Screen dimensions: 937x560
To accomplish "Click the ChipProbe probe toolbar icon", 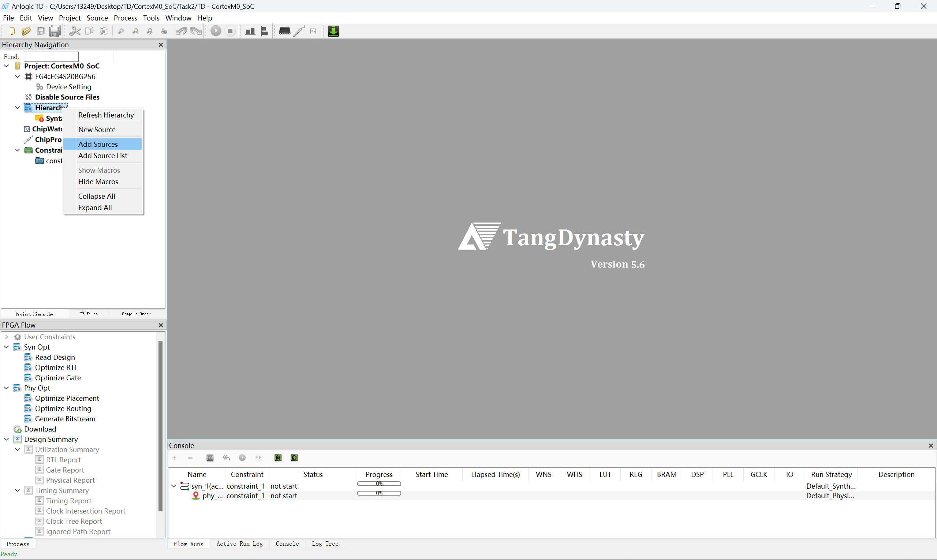I will tap(299, 31).
